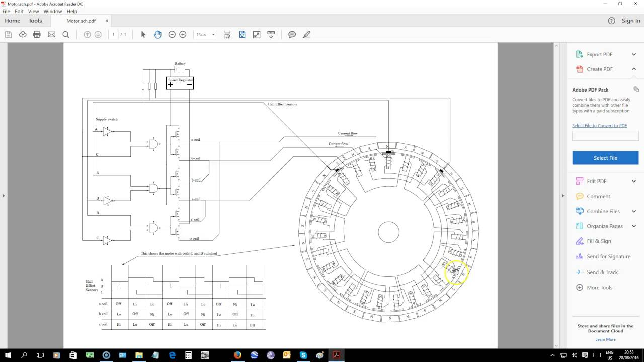This screenshot has width=644, height=362.
Task: Click the page number input field
Action: pyautogui.click(x=113, y=34)
